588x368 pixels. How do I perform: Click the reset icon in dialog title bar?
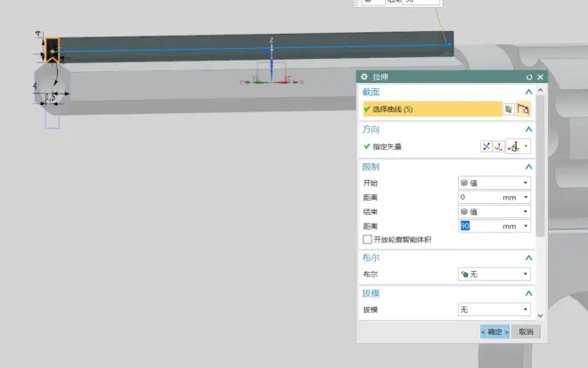click(x=529, y=78)
